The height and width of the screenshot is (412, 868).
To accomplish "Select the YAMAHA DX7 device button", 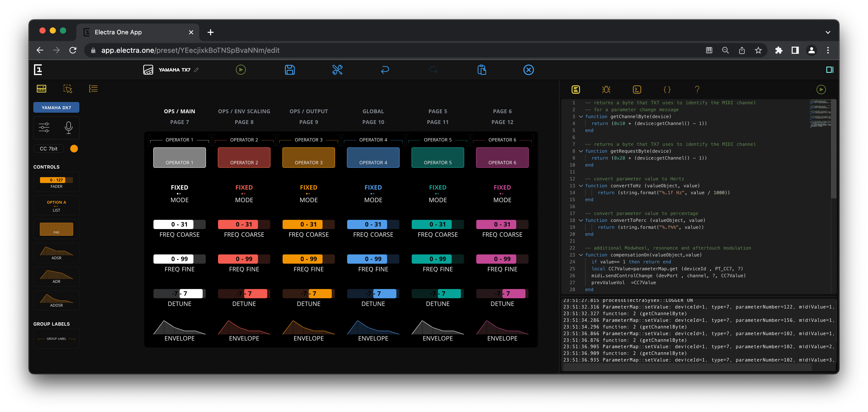I will tap(56, 107).
